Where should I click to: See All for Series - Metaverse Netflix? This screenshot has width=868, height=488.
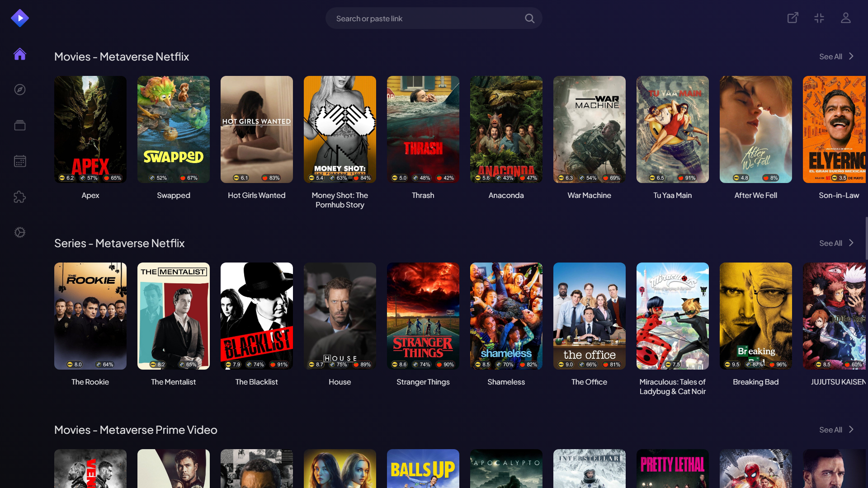836,243
